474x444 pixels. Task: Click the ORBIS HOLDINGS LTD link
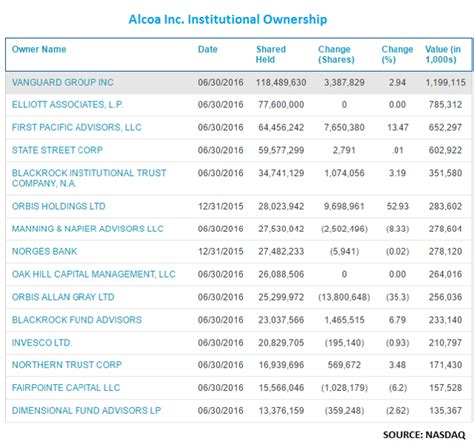(x=59, y=206)
